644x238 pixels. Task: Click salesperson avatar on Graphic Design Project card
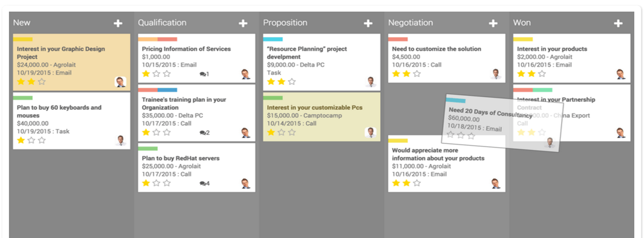tap(120, 81)
